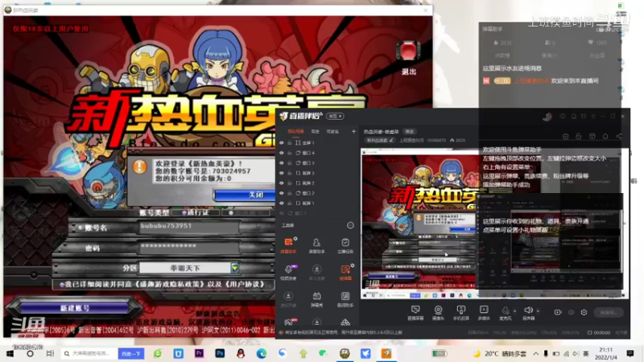Click the 新建账号 new account button
This screenshot has height=362, width=644.
pos(75,308)
